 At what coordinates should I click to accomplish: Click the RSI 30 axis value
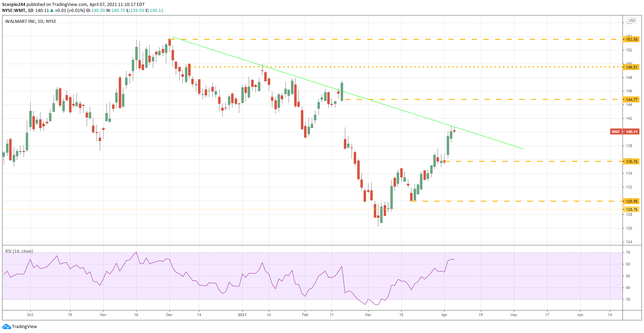point(628,300)
